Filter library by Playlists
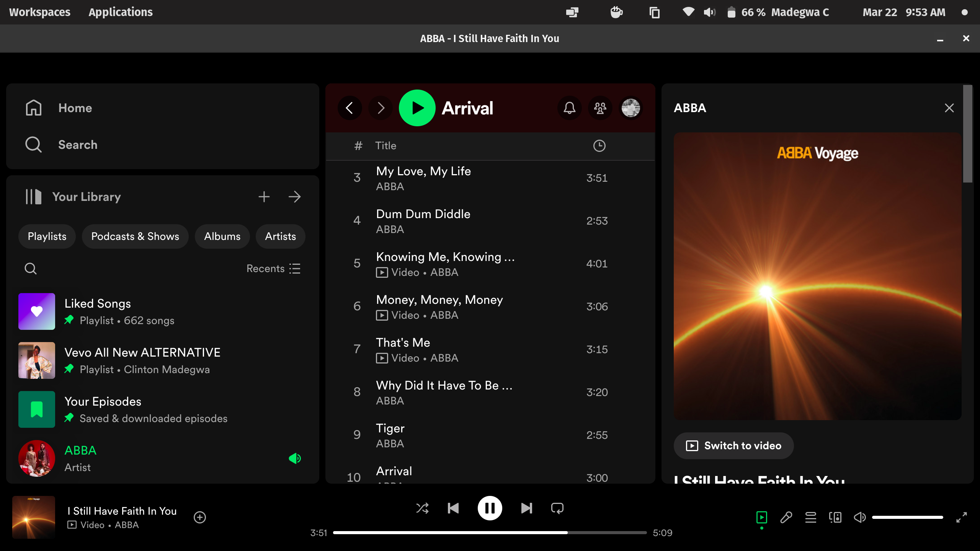980x551 pixels. [47, 236]
